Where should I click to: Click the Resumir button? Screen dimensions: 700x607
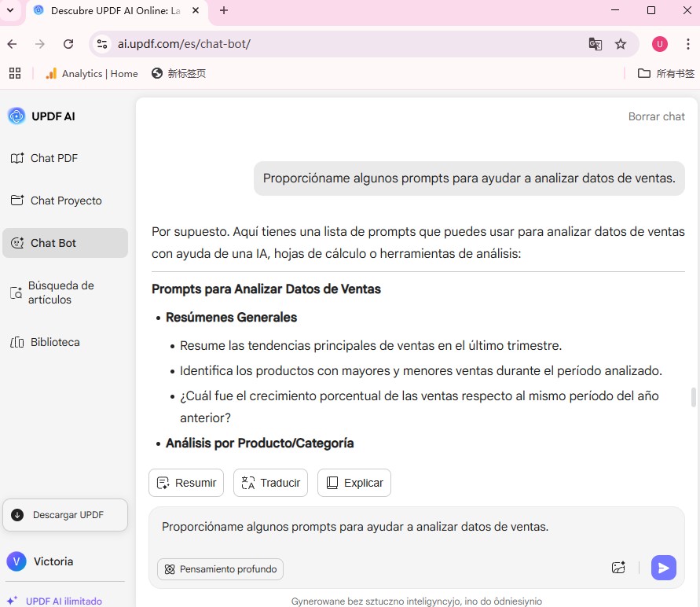click(x=186, y=483)
